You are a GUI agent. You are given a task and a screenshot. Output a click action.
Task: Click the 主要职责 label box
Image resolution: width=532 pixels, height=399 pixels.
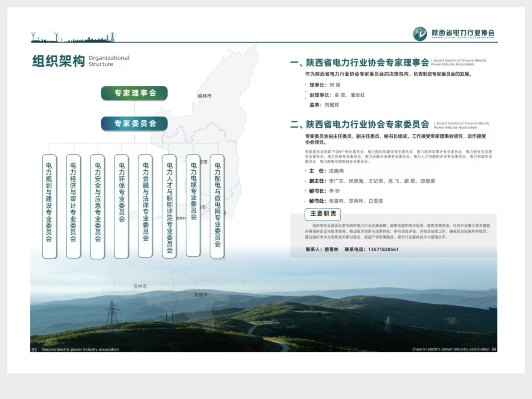tap(323, 214)
